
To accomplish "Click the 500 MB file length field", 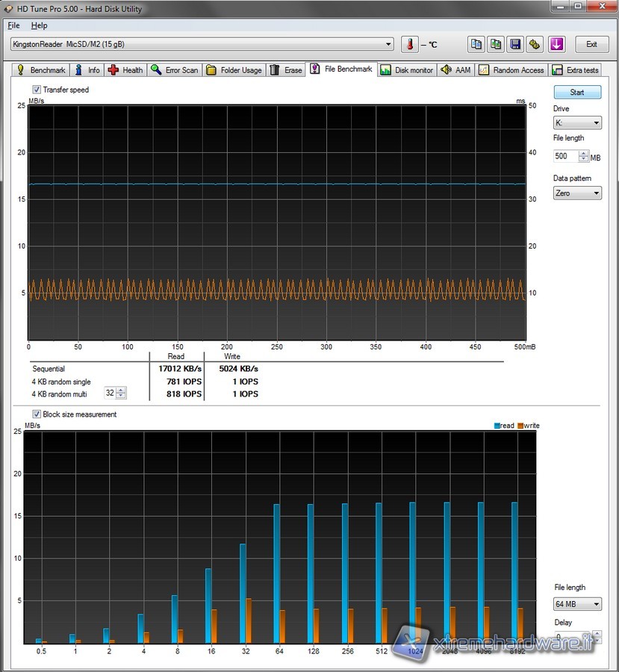I will (x=565, y=157).
